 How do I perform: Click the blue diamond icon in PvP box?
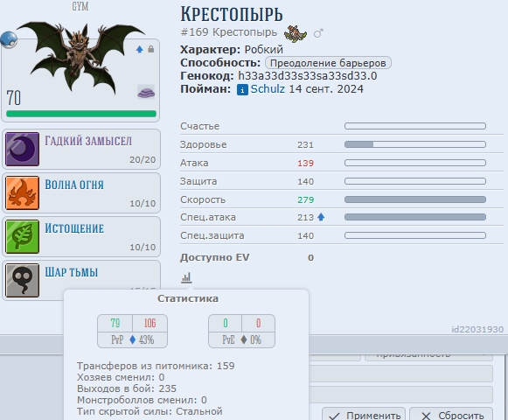pos(132,339)
